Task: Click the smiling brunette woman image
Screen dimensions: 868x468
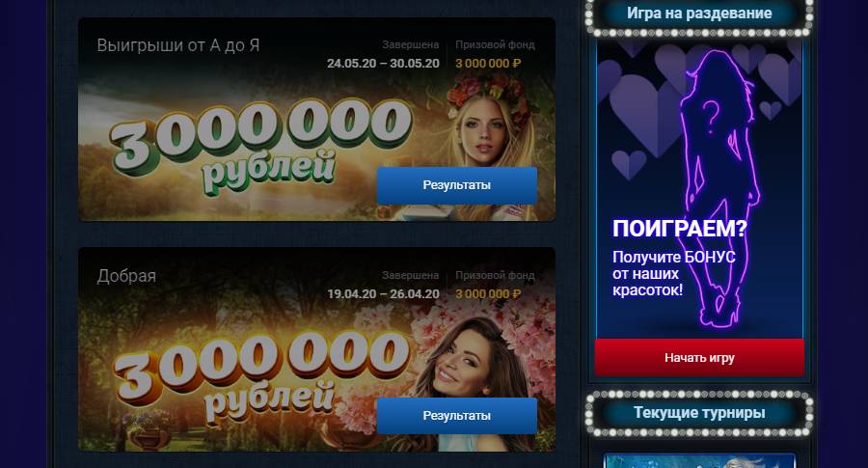Action: point(471,366)
